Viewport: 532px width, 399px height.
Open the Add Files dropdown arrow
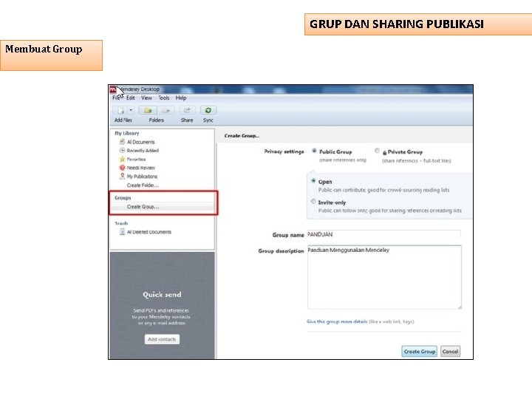point(131,110)
